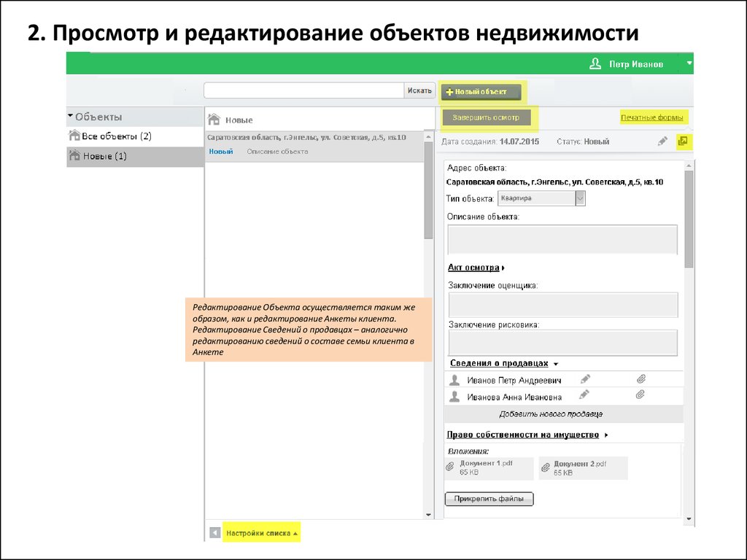Open attachments paperclip for Иванова Анна Ивановна
Screen dimensions: 747x560
point(640,394)
